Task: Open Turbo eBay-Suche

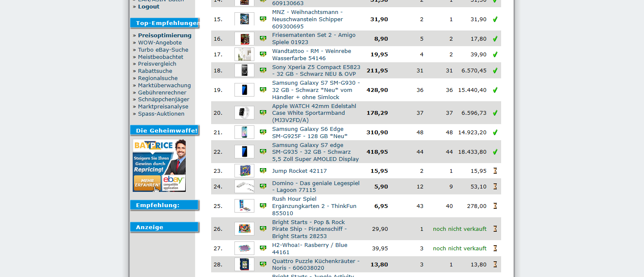Action: (x=163, y=50)
